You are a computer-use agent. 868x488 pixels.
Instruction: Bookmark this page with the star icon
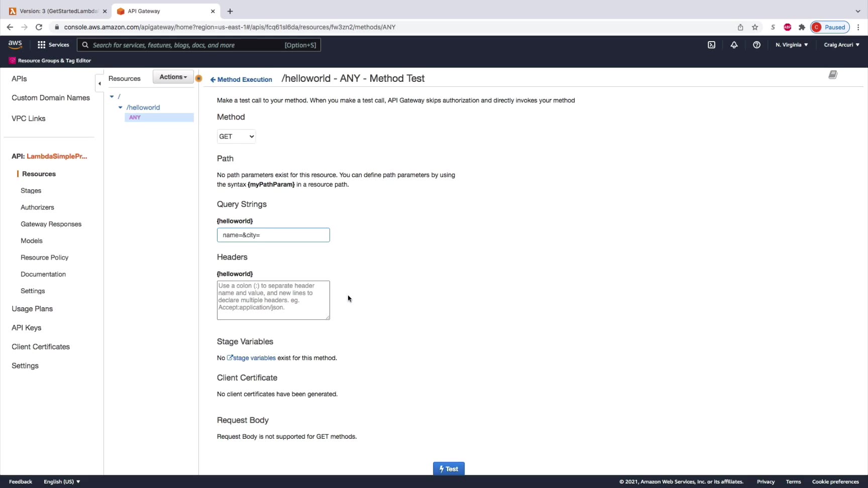pos(755,27)
